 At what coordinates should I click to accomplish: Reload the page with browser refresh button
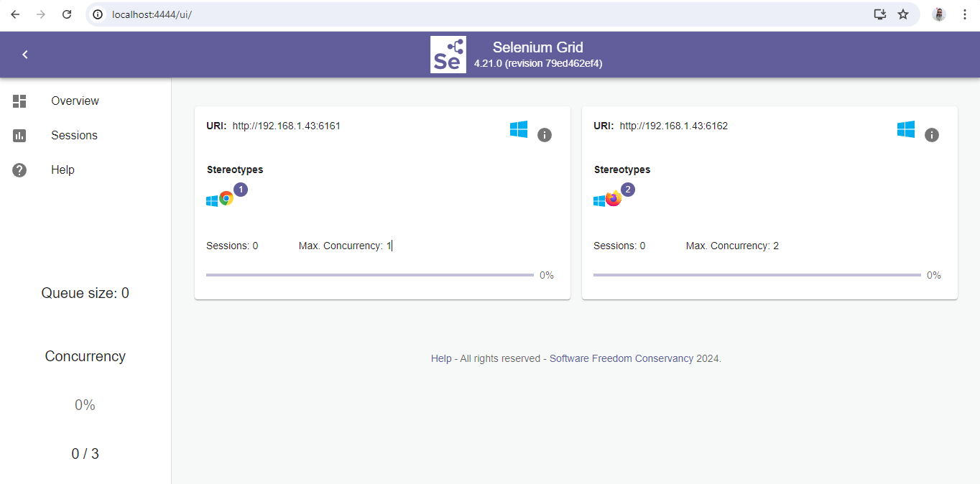pos(67,14)
